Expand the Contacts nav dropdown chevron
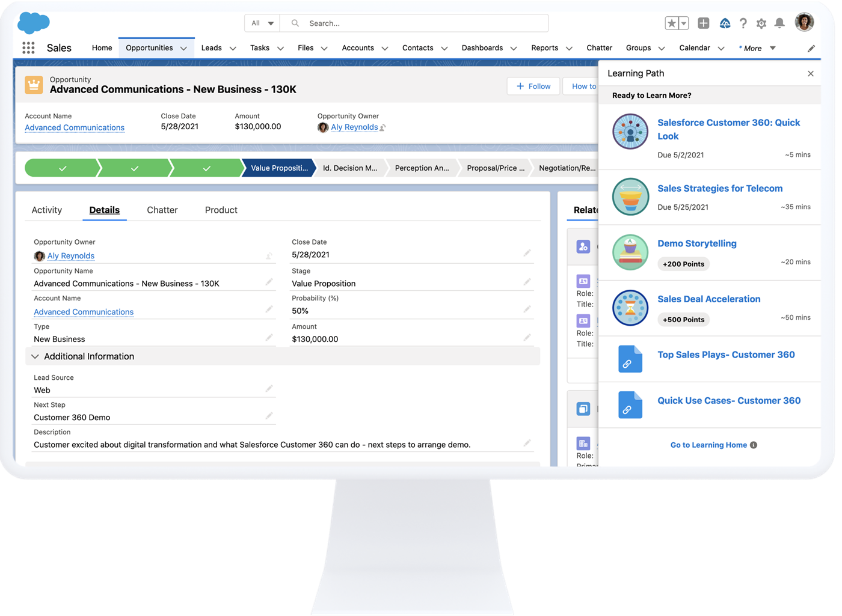Image resolution: width=842 pixels, height=616 pixels. point(444,49)
